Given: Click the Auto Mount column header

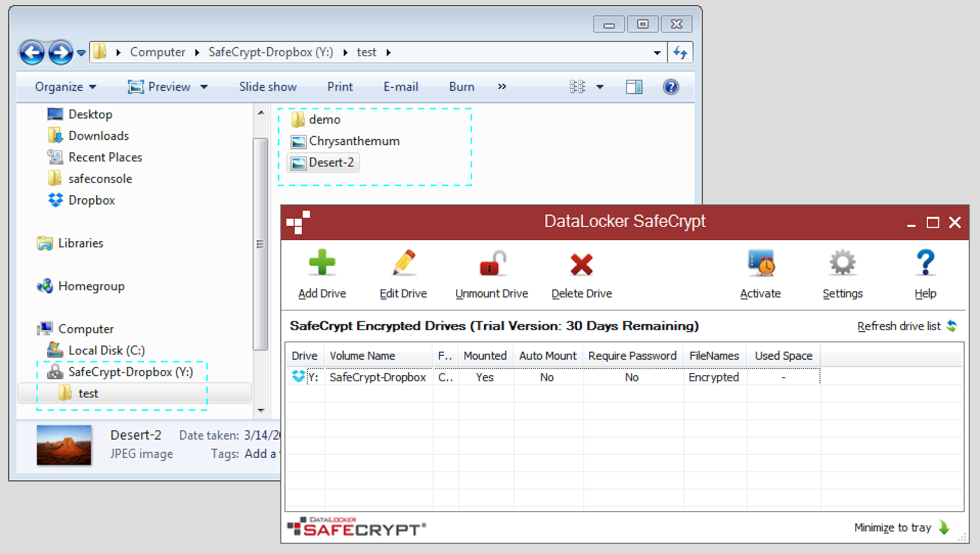Looking at the screenshot, I should tap(548, 356).
